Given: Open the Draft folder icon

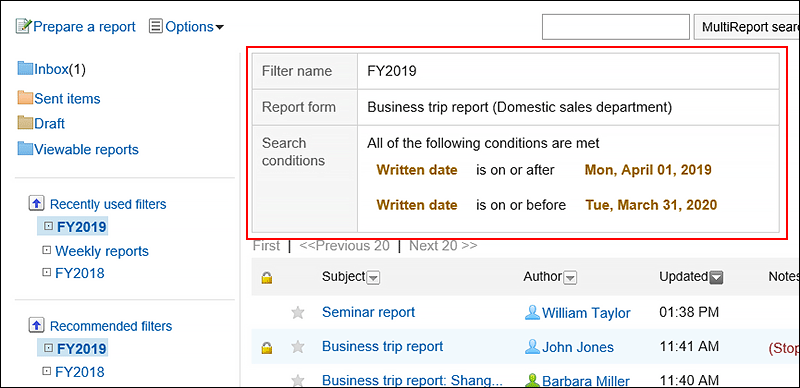Looking at the screenshot, I should pos(25,123).
